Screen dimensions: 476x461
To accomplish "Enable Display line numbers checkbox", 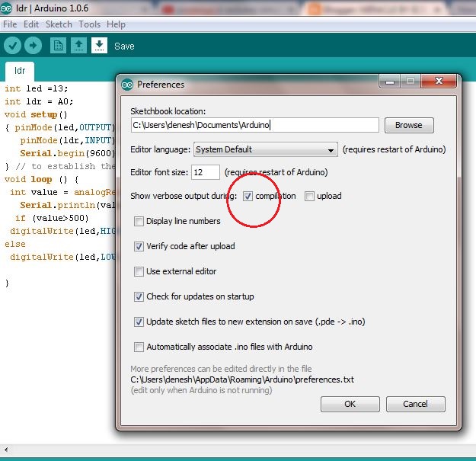I will tap(139, 222).
